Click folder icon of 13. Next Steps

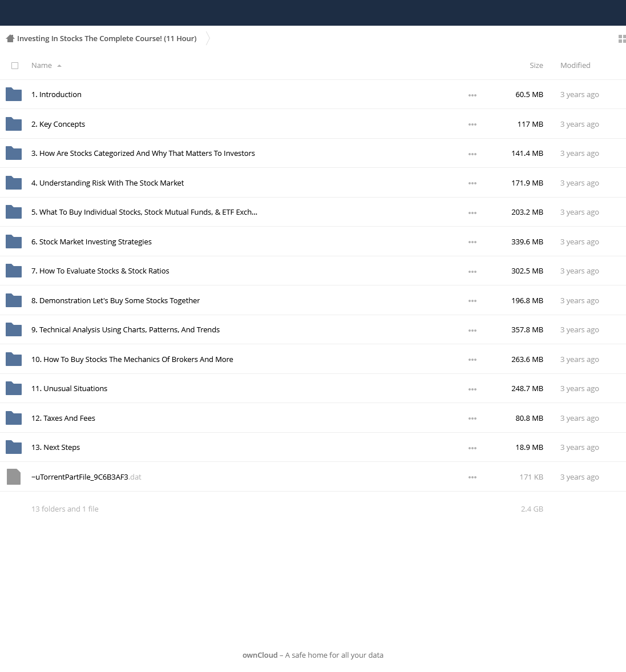pyautogui.click(x=14, y=446)
